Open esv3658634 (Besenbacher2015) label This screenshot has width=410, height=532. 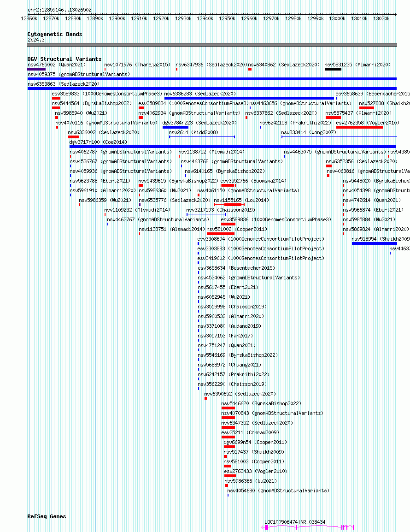[236, 268]
